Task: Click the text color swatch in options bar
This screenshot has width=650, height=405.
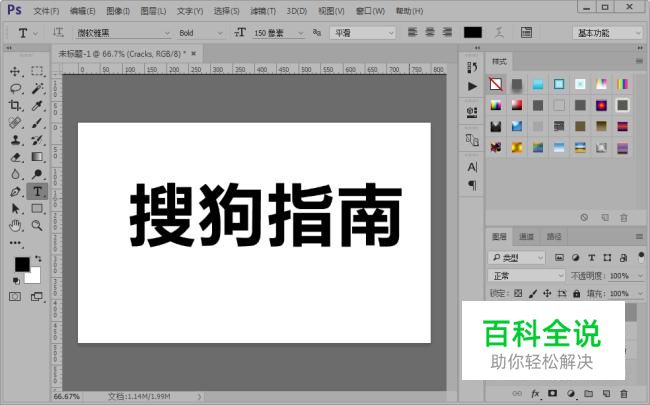Action: coord(473,32)
